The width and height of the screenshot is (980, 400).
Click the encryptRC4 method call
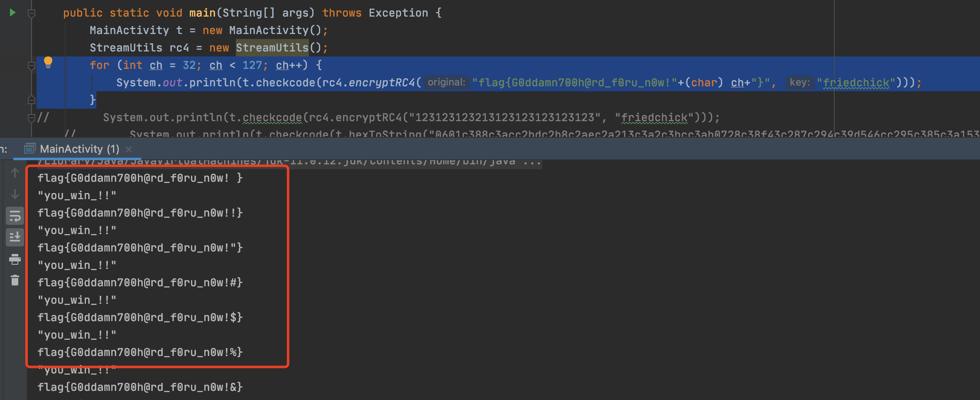[x=382, y=83]
